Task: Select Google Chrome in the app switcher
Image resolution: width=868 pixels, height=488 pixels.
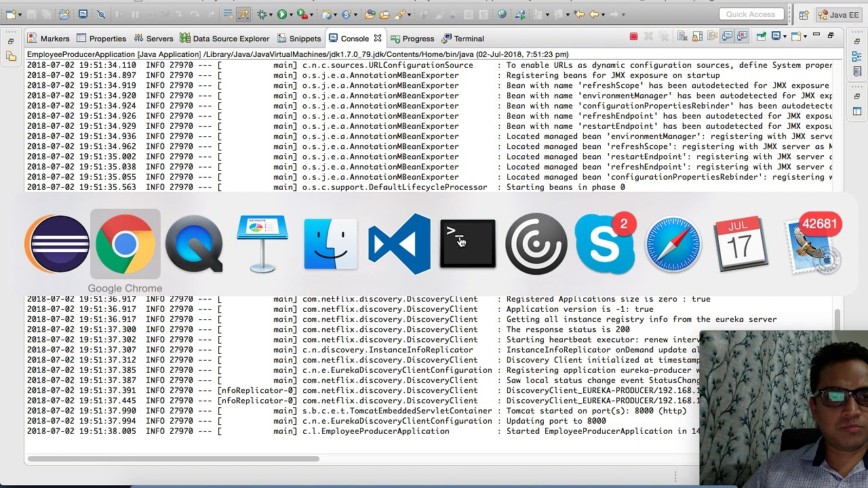Action: [x=125, y=244]
